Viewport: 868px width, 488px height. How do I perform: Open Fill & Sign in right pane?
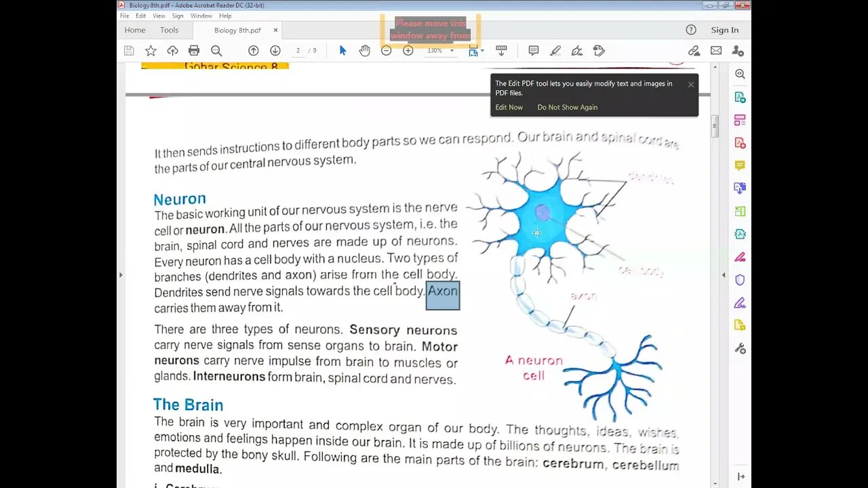point(740,303)
